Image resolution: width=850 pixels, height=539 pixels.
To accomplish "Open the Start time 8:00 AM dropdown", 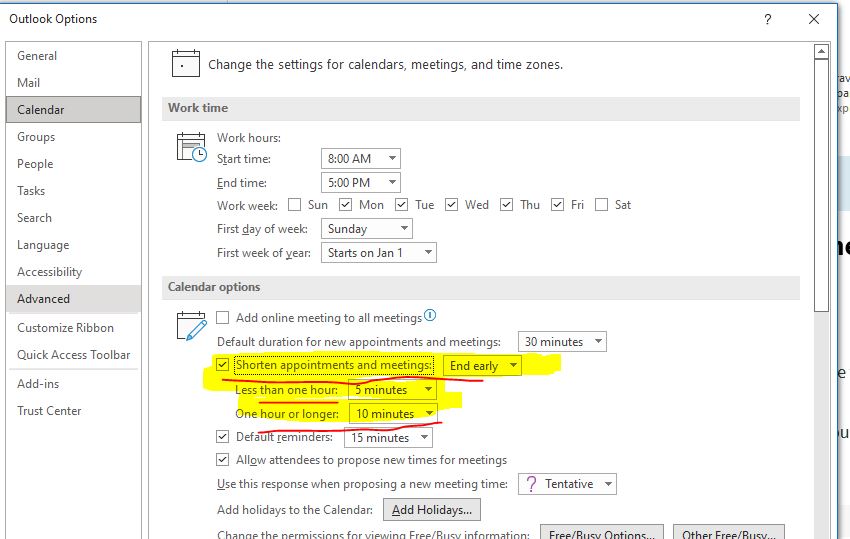I will 360,158.
